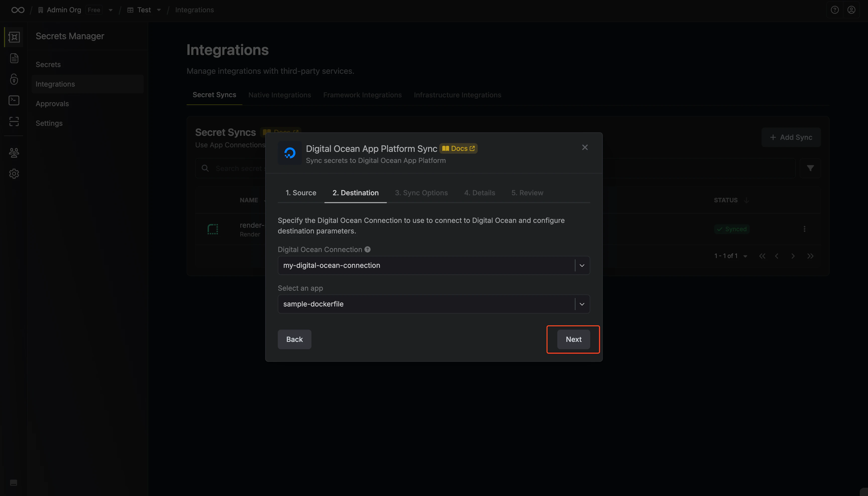Open the Secret Syncs tab
The height and width of the screenshot is (496, 868).
pyautogui.click(x=214, y=95)
